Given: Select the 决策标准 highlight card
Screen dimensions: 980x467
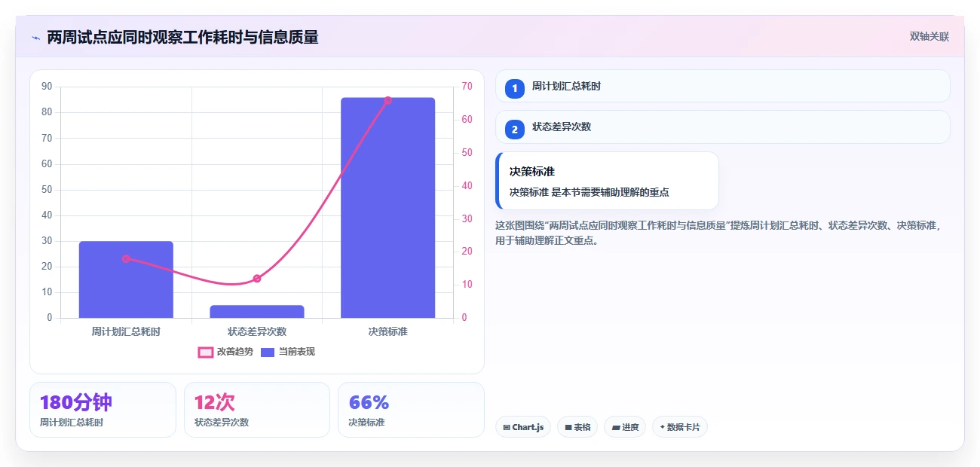Looking at the screenshot, I should (607, 181).
